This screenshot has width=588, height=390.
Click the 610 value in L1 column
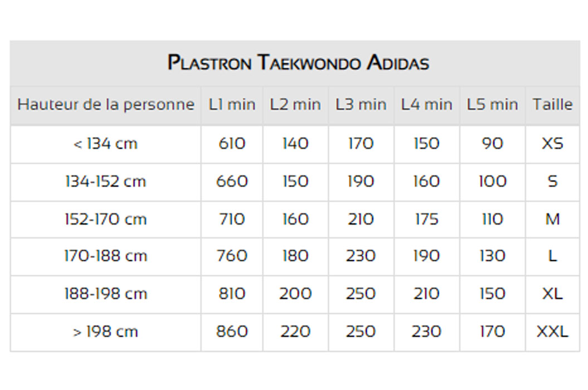coord(232,144)
